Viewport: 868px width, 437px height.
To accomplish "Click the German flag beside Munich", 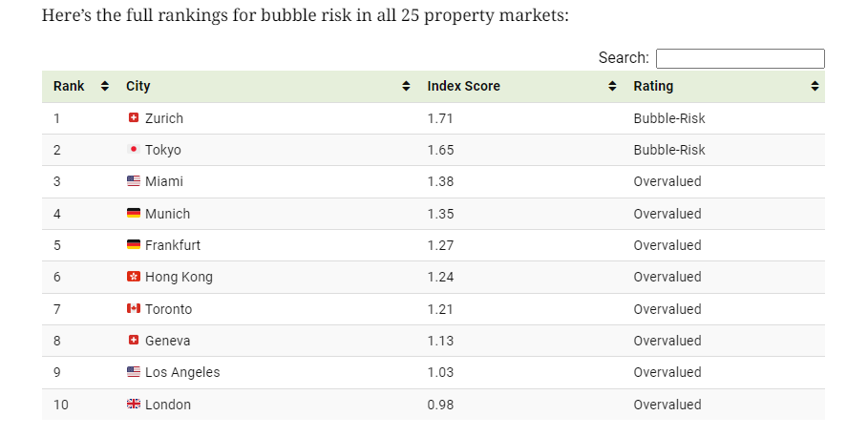I will [x=134, y=213].
